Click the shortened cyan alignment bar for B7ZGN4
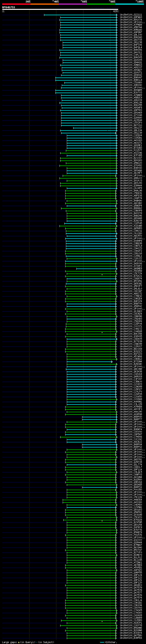146x644 pixels. click(x=90, y=361)
